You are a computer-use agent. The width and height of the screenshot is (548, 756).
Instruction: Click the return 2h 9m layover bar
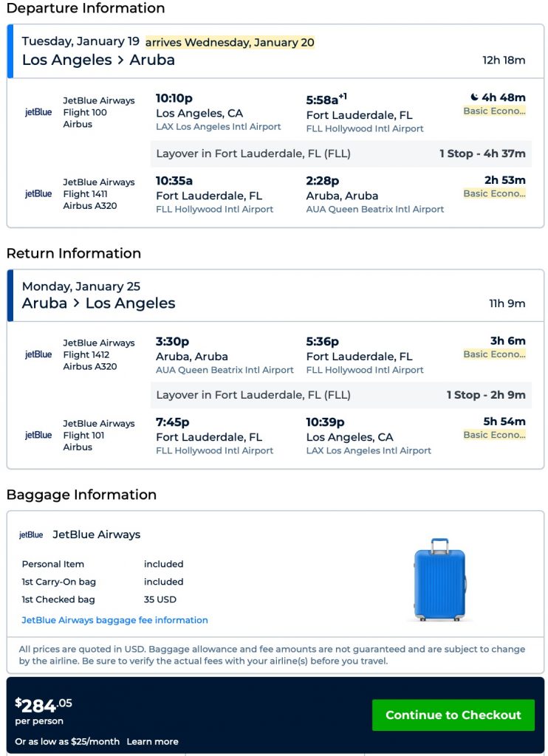pyautogui.click(x=340, y=395)
